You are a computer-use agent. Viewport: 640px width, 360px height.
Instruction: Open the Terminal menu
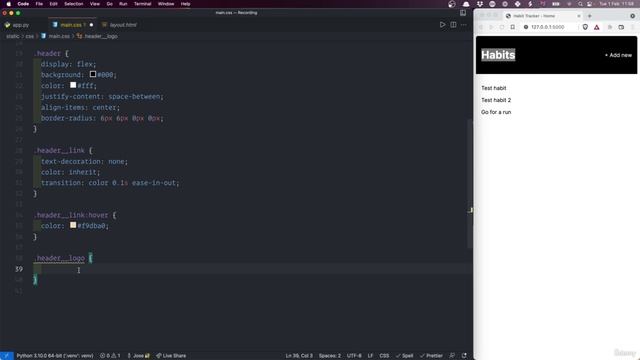pos(142,4)
